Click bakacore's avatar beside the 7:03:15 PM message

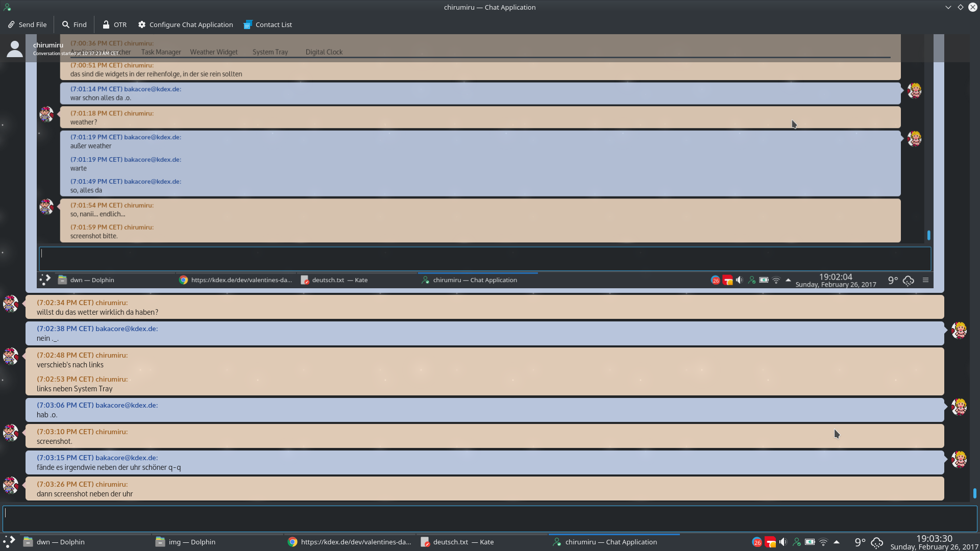pyautogui.click(x=959, y=460)
